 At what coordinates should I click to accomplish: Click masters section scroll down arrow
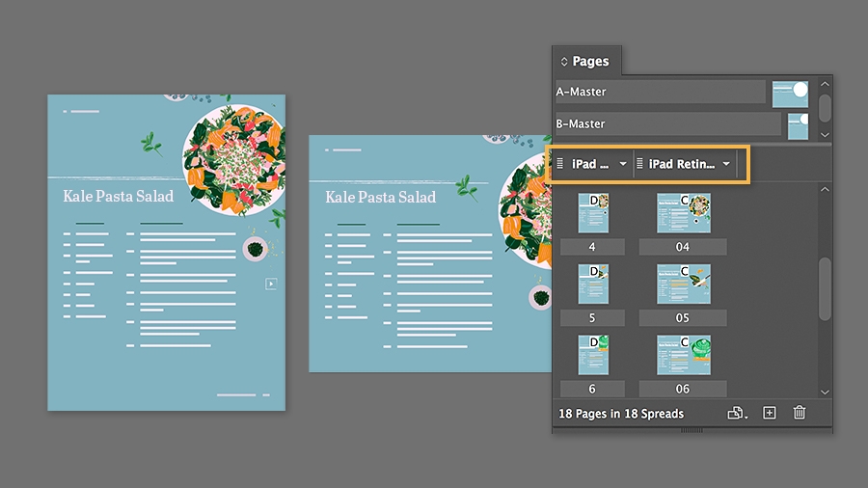[825, 134]
